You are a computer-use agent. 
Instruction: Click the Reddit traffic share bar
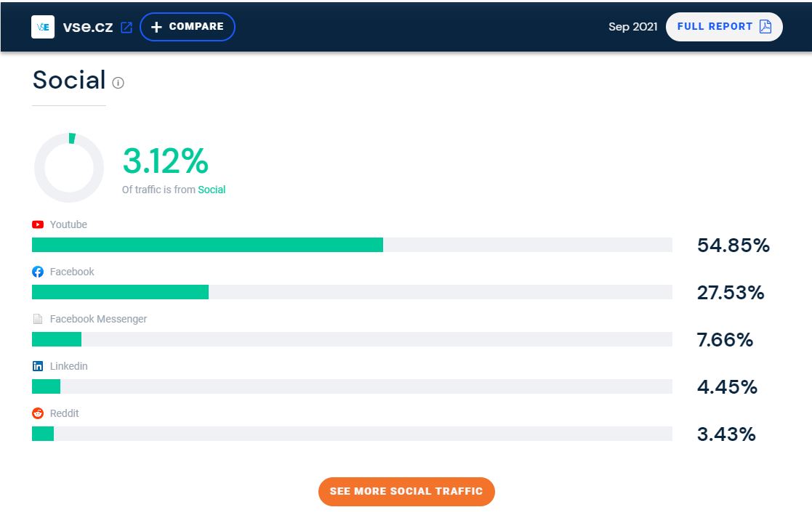point(352,434)
